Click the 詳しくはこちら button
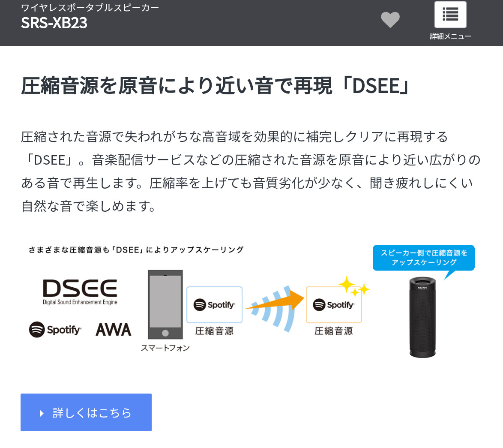This screenshot has height=448, width=503. coord(86,412)
